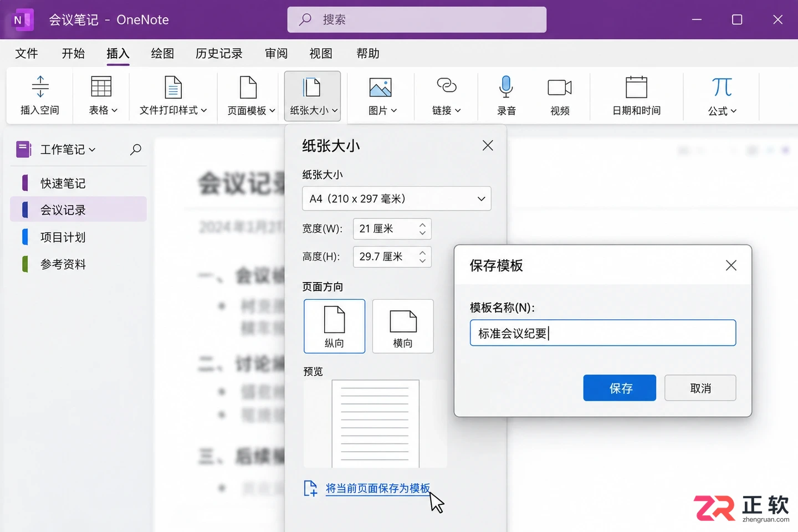Insert Date and Time calendar icon
The width and height of the screenshot is (798, 532).
pyautogui.click(x=636, y=87)
